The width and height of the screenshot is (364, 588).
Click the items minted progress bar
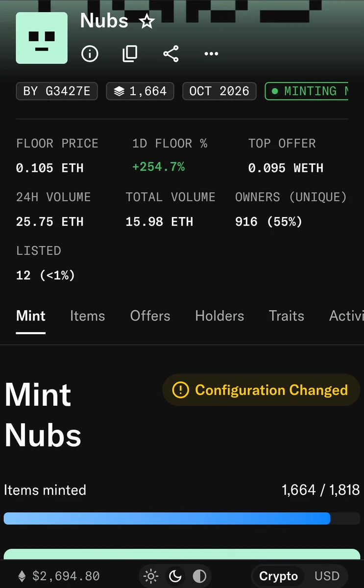[x=182, y=518]
